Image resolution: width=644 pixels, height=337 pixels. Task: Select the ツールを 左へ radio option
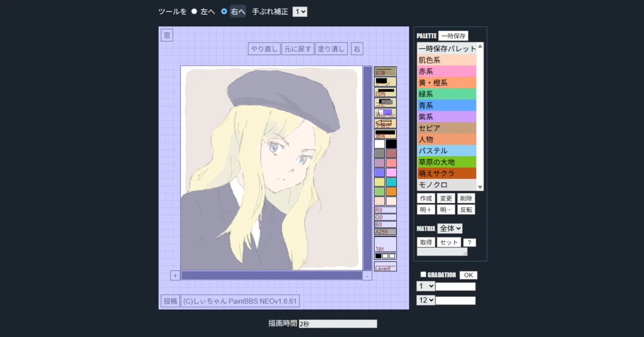coord(194,11)
